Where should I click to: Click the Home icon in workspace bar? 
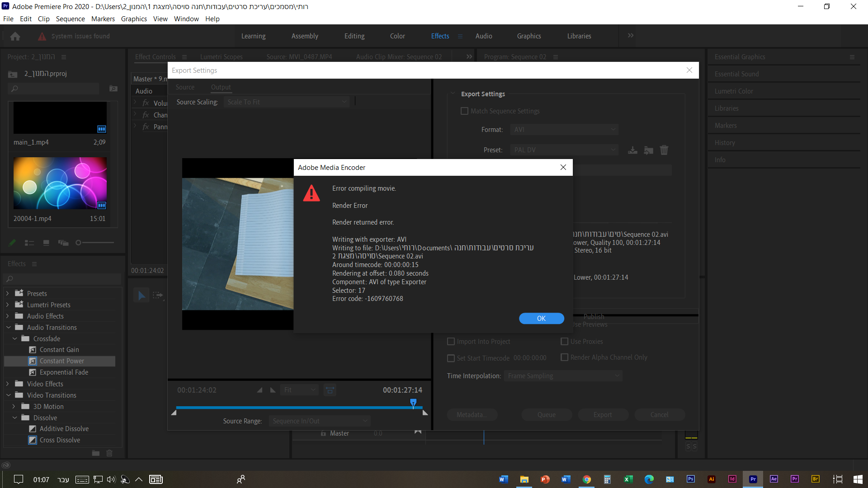[x=15, y=36]
